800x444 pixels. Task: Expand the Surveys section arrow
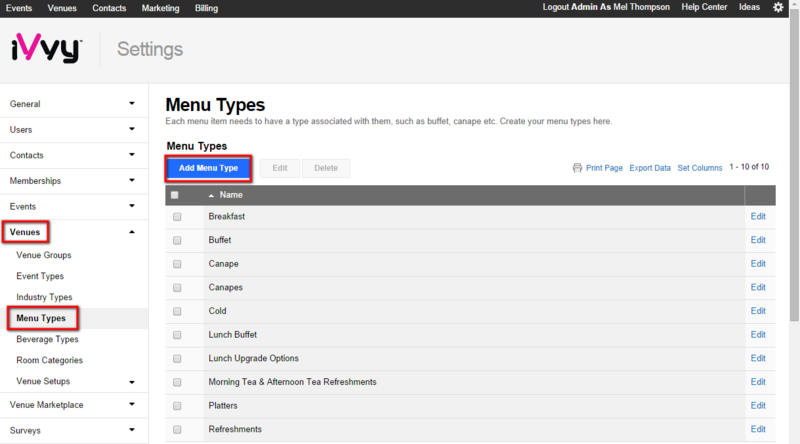point(132,430)
